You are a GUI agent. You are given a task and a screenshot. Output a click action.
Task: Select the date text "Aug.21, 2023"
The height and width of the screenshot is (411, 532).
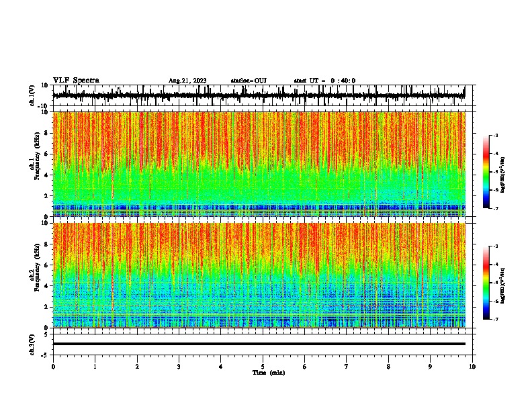(187, 81)
